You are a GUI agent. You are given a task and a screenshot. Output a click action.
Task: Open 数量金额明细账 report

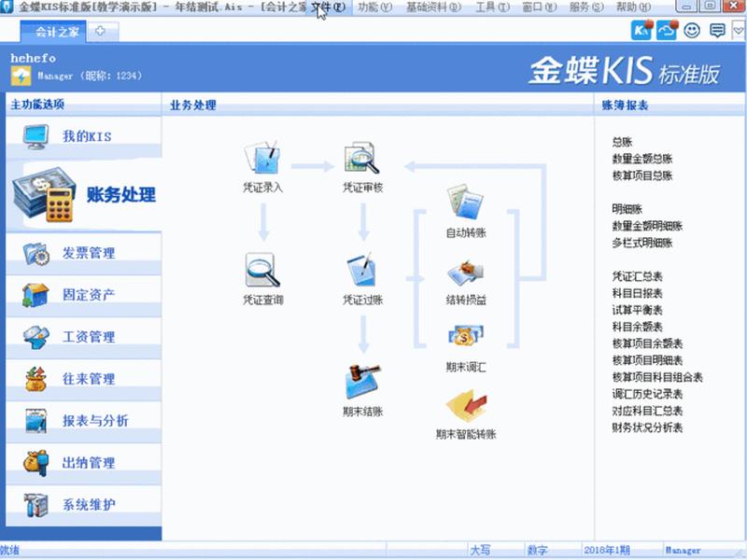647,226
